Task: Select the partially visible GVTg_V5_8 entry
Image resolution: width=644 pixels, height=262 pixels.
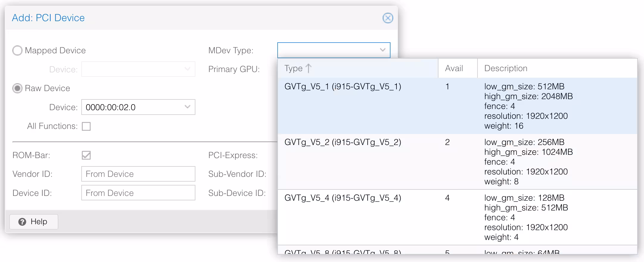Action: pyautogui.click(x=343, y=252)
